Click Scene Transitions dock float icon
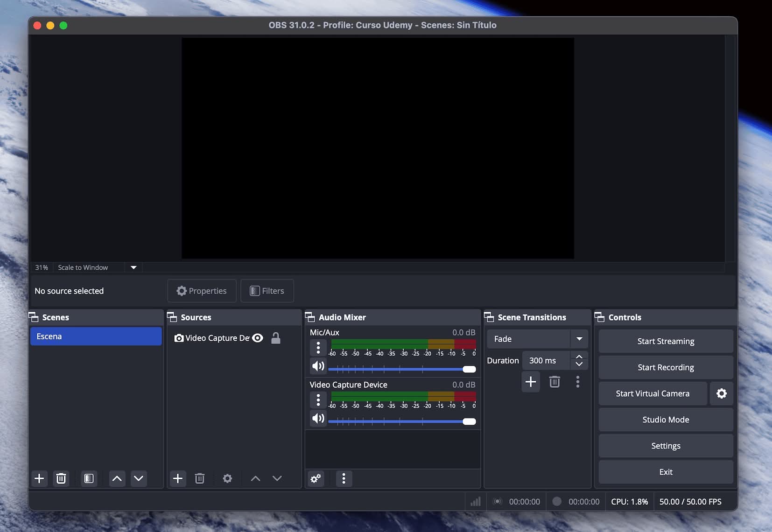Viewport: 772px width, 532px height. pyautogui.click(x=489, y=317)
